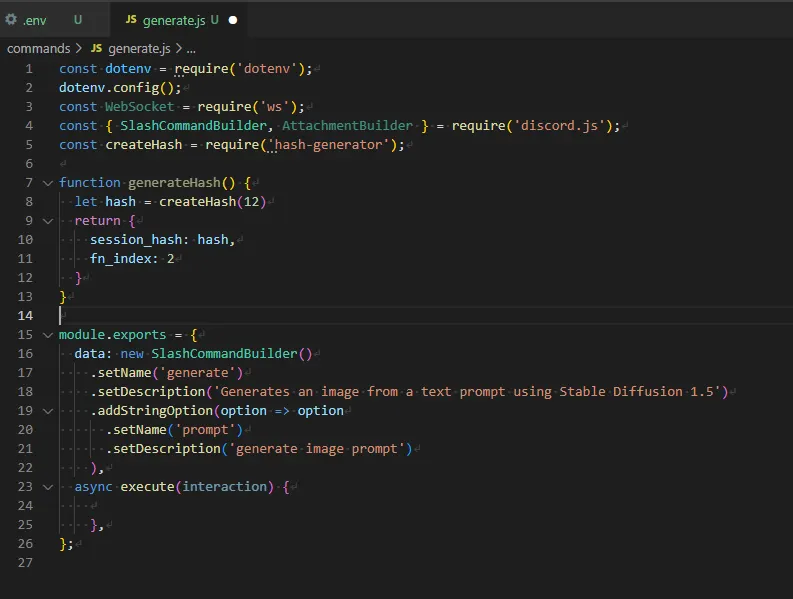Viewport: 793px width, 599px height.
Task: Click 'AttachmentBuilder' on line 4
Action: pyautogui.click(x=347, y=125)
